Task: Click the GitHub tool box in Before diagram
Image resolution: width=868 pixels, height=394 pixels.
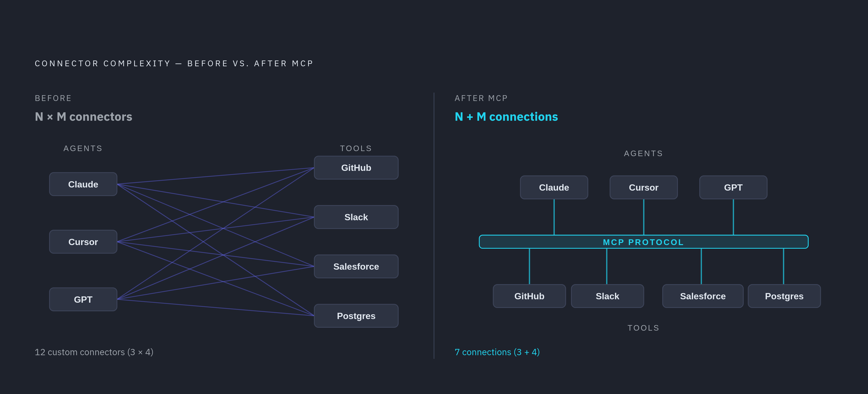Action: (x=356, y=168)
